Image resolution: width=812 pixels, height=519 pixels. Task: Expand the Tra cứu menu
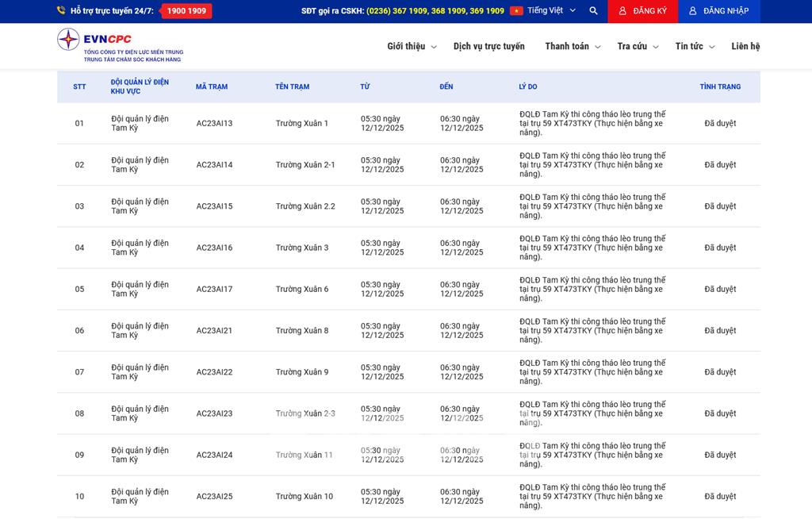click(638, 47)
